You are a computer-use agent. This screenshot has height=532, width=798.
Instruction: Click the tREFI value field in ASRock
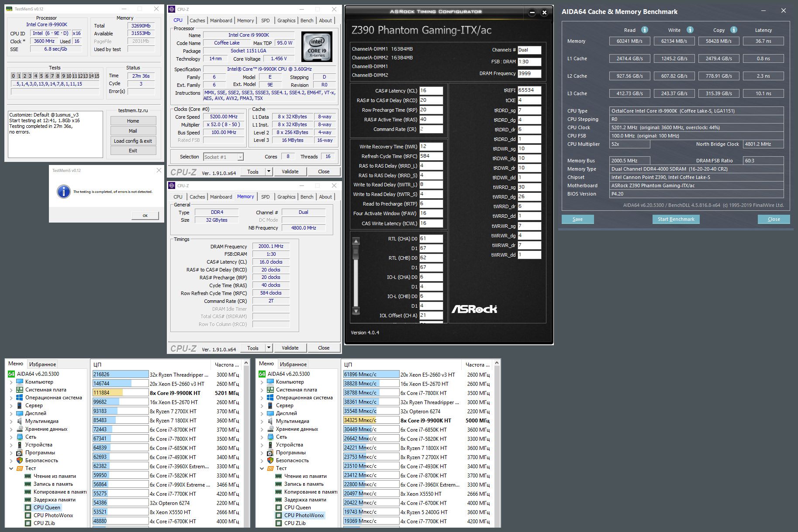(529, 90)
